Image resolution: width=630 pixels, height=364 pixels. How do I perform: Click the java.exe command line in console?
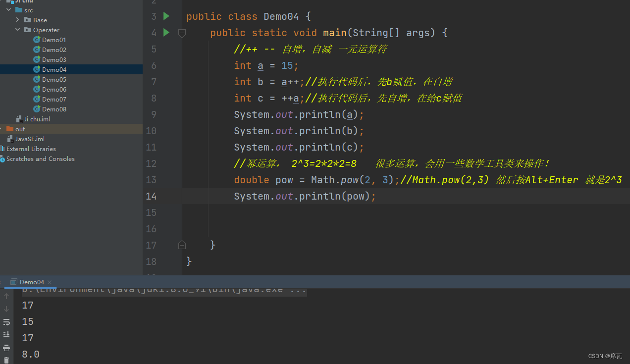[164, 290]
